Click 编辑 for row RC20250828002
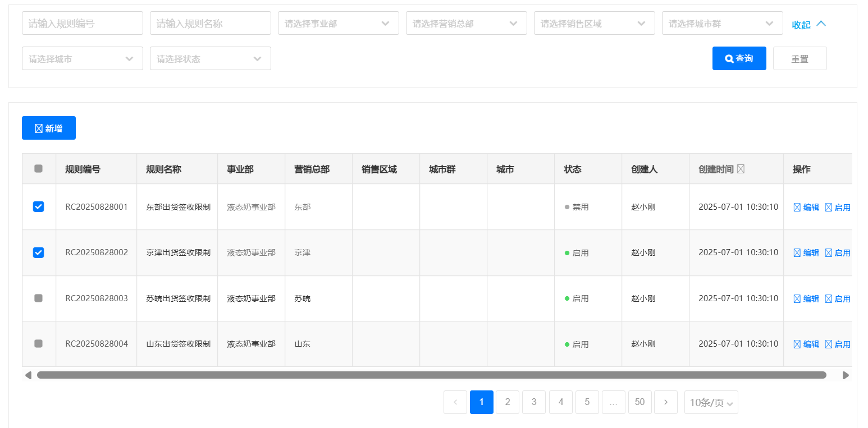The image size is (868, 428). [x=806, y=253]
